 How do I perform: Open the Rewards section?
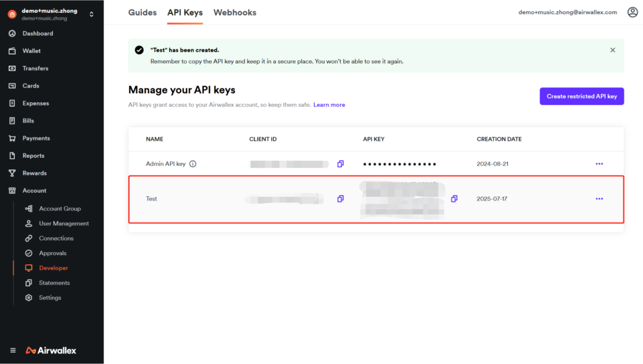point(34,173)
